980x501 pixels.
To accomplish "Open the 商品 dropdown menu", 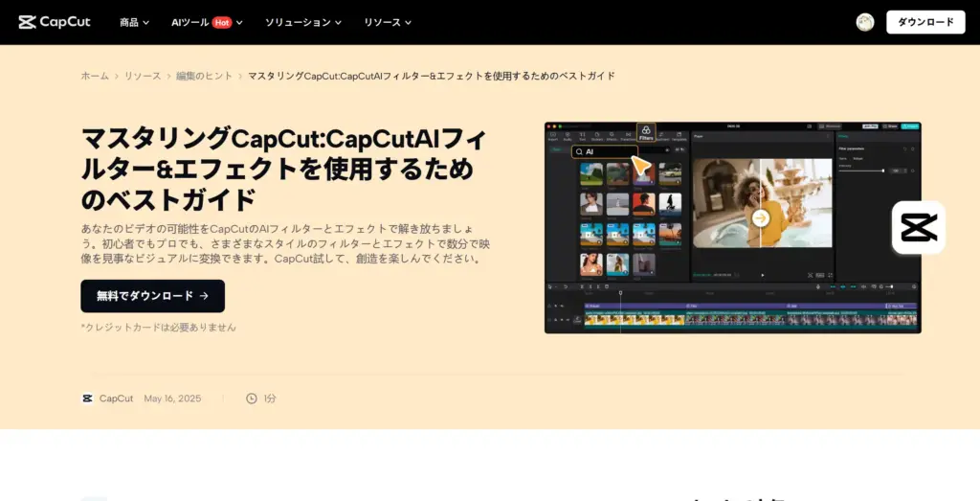I will click(x=134, y=22).
